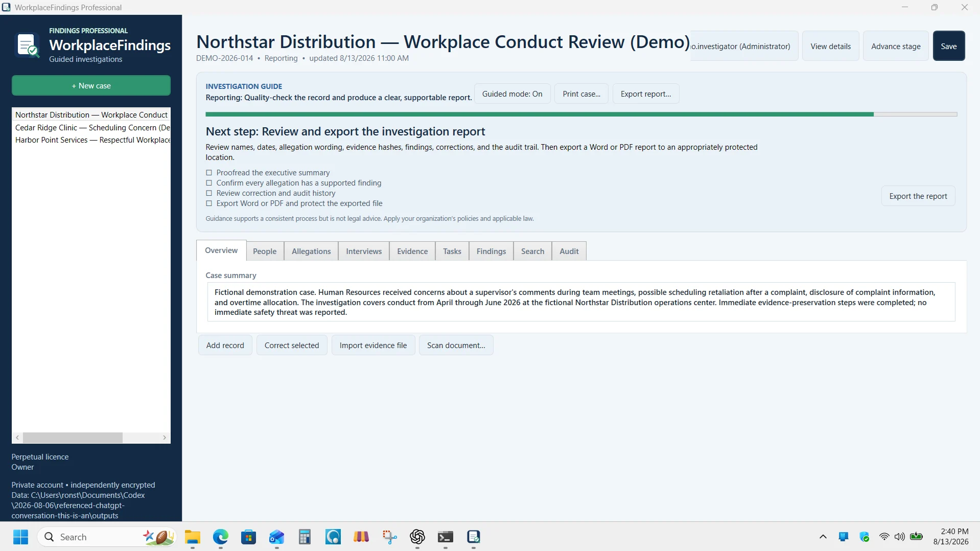Open the Audit tab
980x551 pixels.
point(569,251)
